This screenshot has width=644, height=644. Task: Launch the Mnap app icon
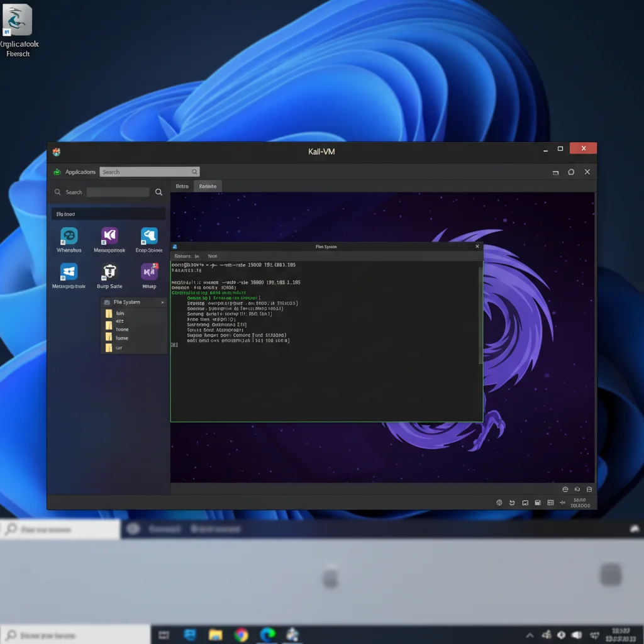[x=149, y=272]
